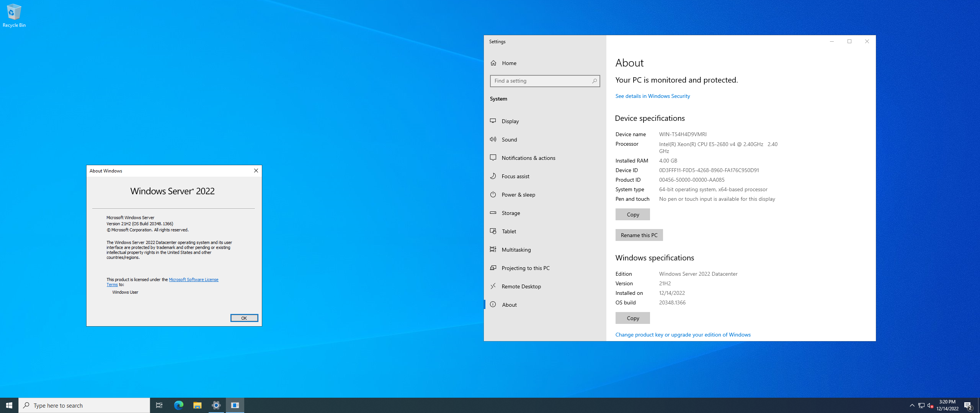980x413 pixels.
Task: Click device name WIN-T54H4D9VMRI
Action: 683,134
